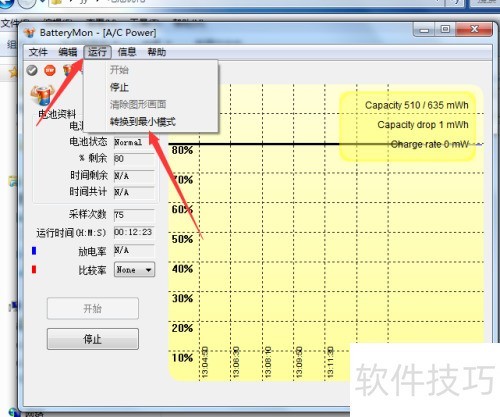The image size is (500, 417).
Task: Click the % 剩余 field showing 80
Action: point(134,159)
